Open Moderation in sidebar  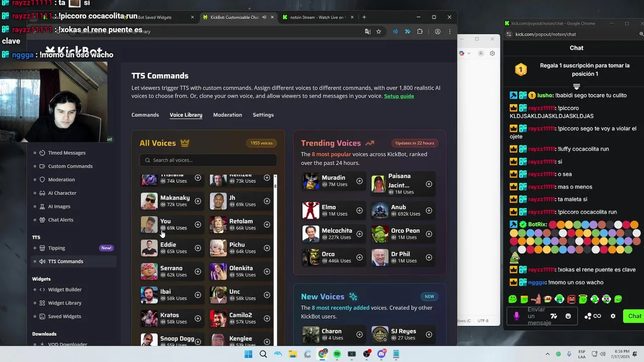pos(61,179)
